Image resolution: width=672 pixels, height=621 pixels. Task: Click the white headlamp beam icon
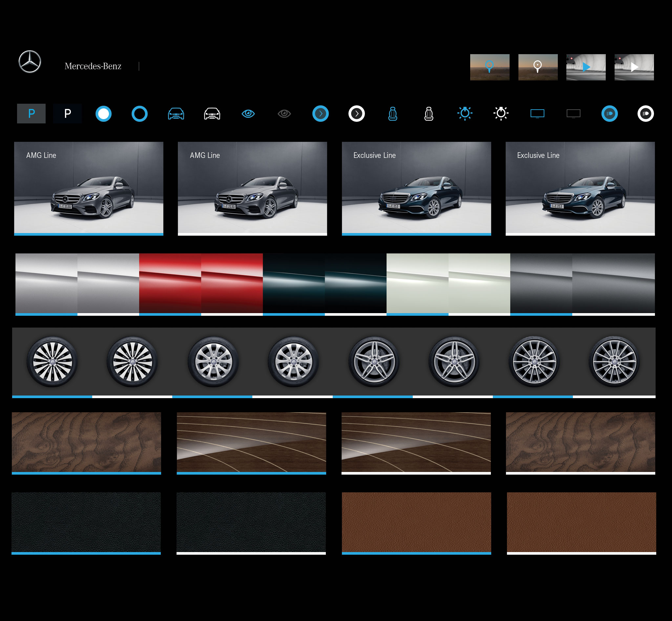pos(645,114)
